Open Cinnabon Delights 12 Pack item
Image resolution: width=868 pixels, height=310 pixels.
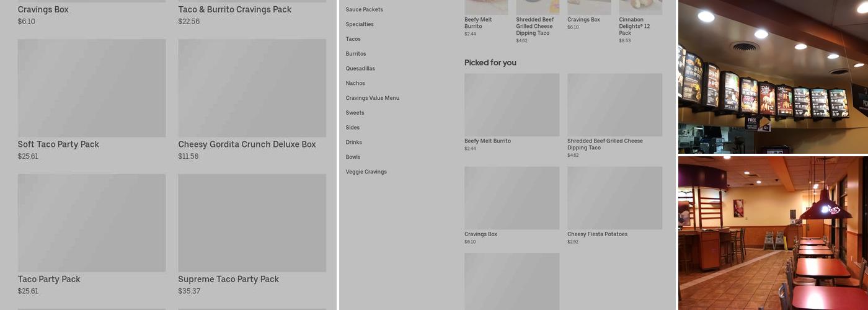click(634, 26)
